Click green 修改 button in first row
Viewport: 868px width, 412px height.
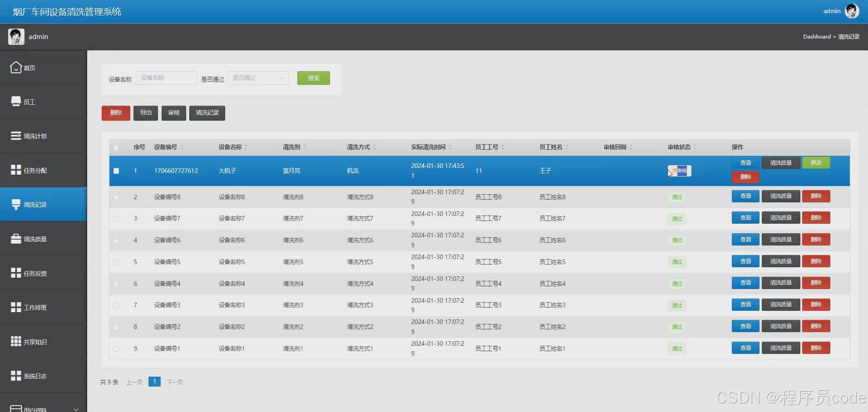816,163
